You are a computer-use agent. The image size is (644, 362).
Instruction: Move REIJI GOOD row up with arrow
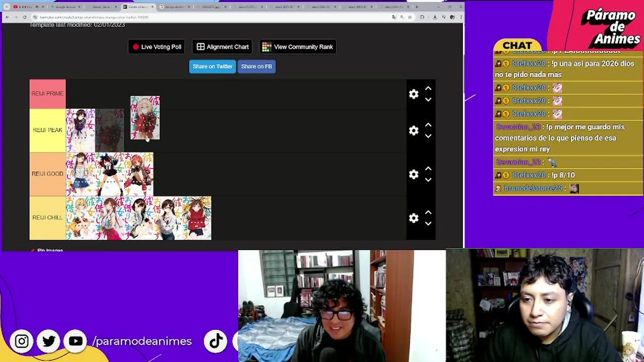[x=428, y=169]
